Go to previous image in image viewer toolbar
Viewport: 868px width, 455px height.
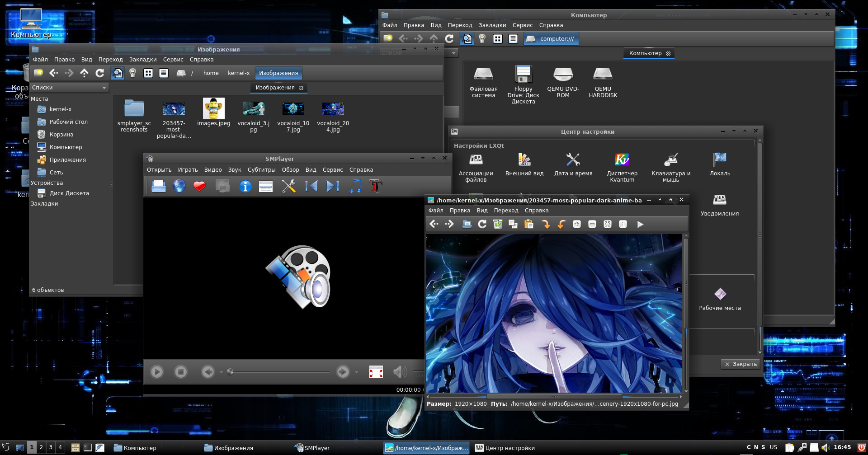pyautogui.click(x=434, y=224)
